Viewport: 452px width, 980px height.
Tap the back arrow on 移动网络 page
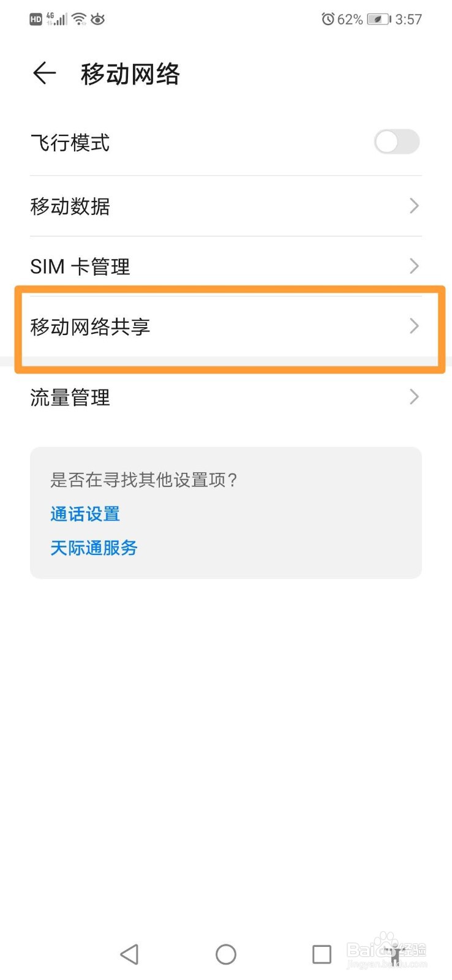pos(43,73)
